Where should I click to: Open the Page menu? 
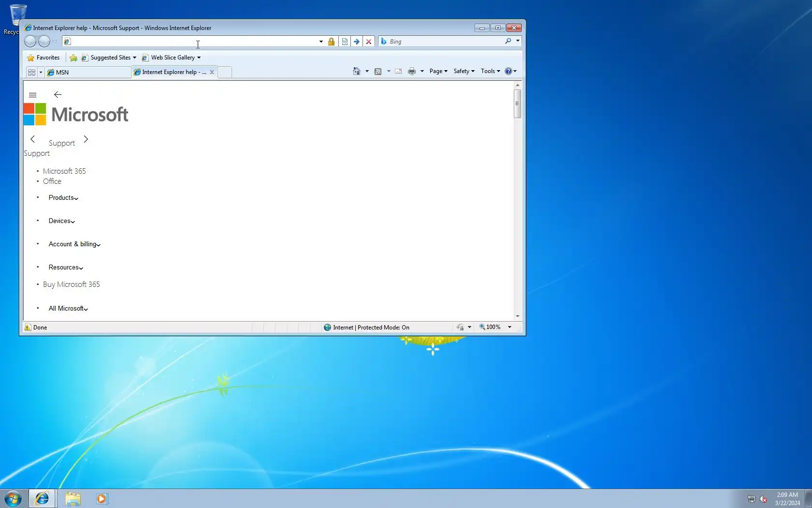pyautogui.click(x=438, y=71)
